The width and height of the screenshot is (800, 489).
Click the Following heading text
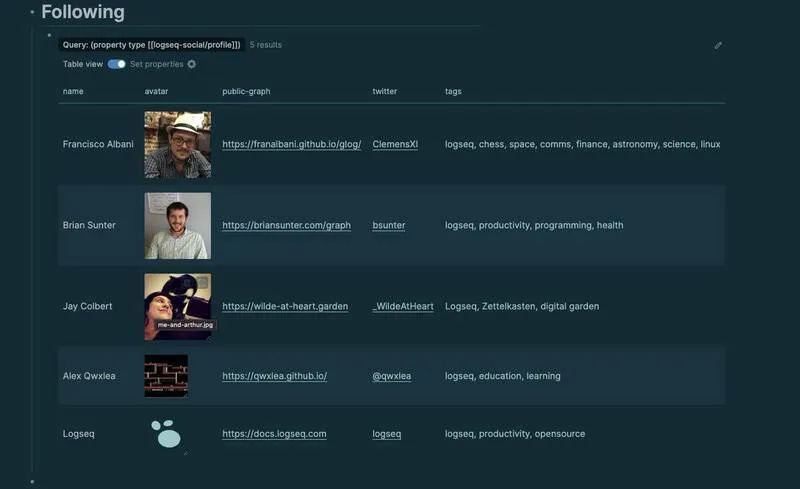pos(83,12)
